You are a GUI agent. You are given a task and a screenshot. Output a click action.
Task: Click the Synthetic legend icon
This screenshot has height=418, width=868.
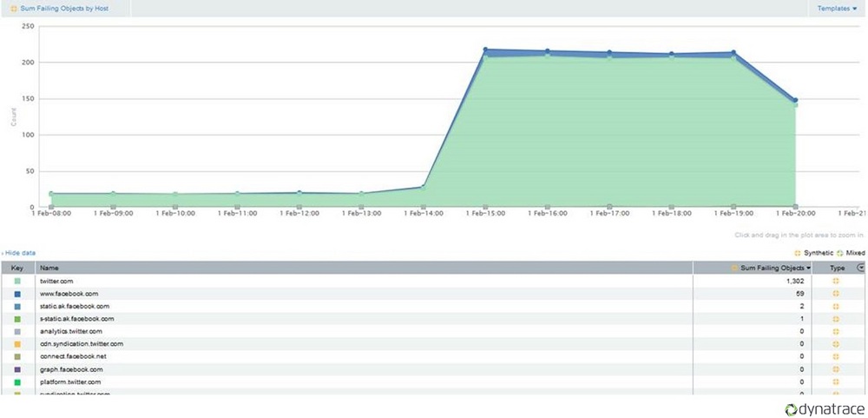point(798,253)
